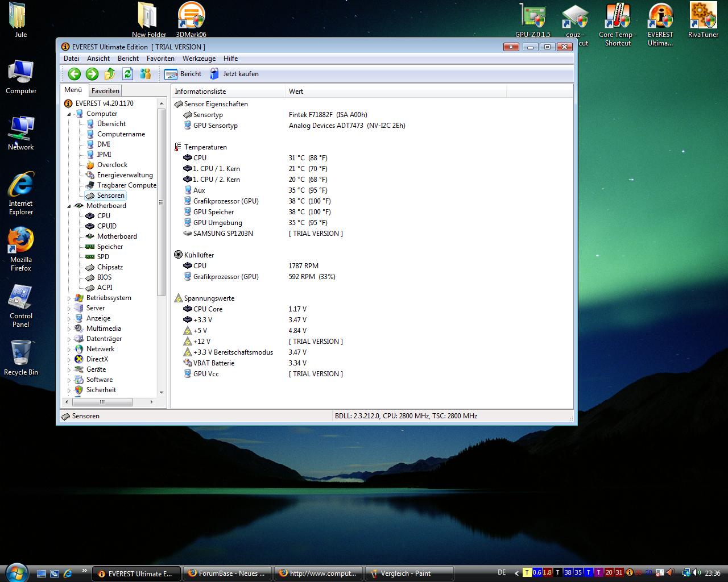The image size is (728, 582).
Task: Expand the Betriebssystem tree node
Action: [69, 298]
